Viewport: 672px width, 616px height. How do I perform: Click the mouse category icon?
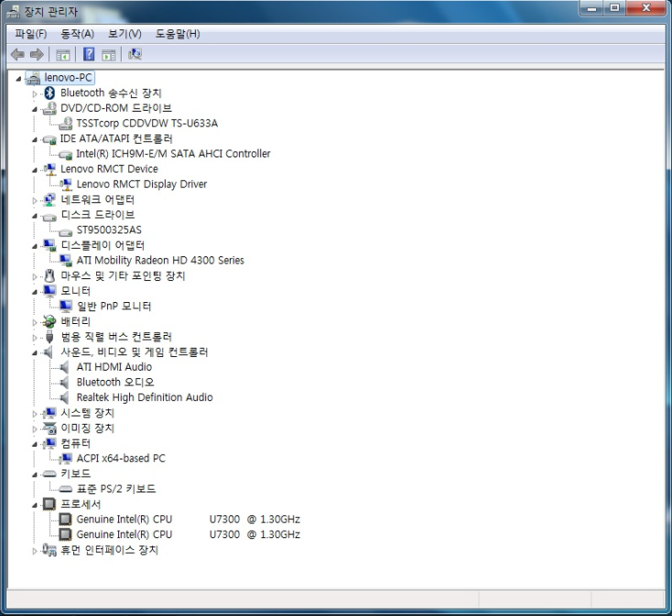(x=49, y=276)
